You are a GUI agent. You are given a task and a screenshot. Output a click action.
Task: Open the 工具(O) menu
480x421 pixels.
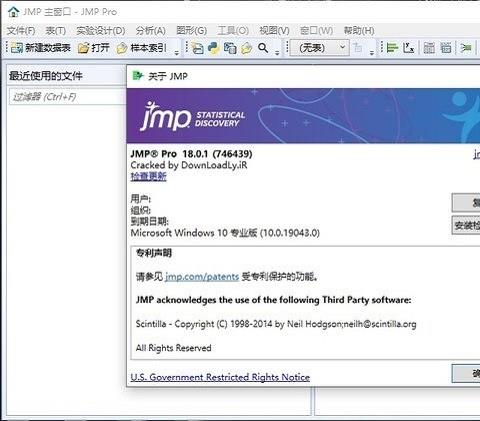click(233, 31)
